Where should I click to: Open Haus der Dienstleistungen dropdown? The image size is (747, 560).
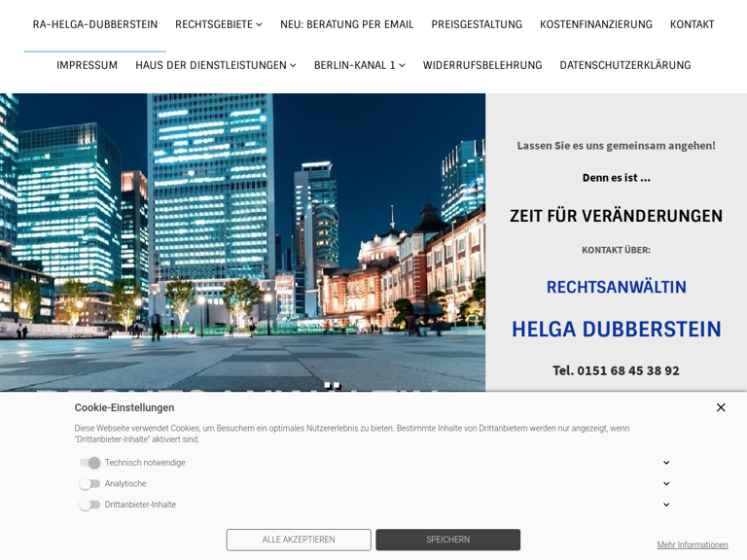(x=216, y=65)
